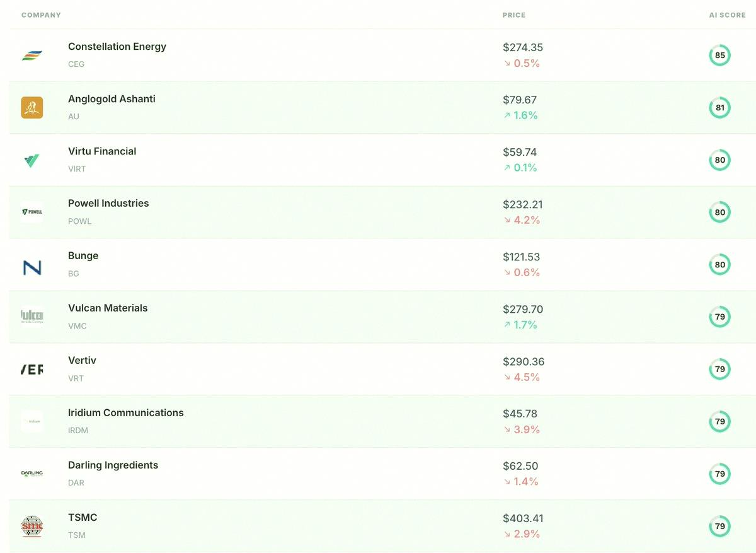Click the AI score 81 ring for Anglogold Ashanti
This screenshot has width=756, height=553.
click(x=720, y=108)
